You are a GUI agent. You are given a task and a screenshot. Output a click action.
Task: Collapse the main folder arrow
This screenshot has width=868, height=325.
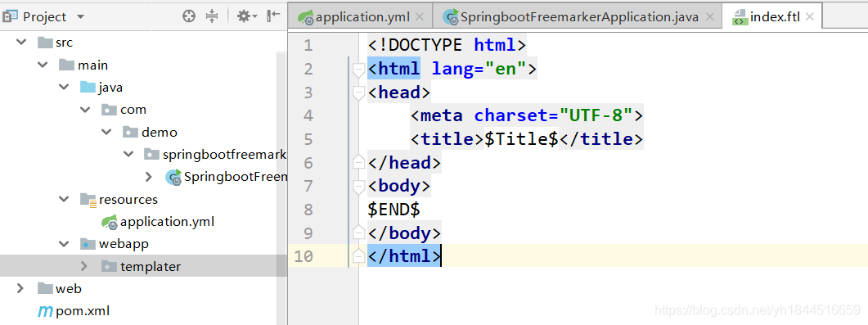click(x=43, y=65)
